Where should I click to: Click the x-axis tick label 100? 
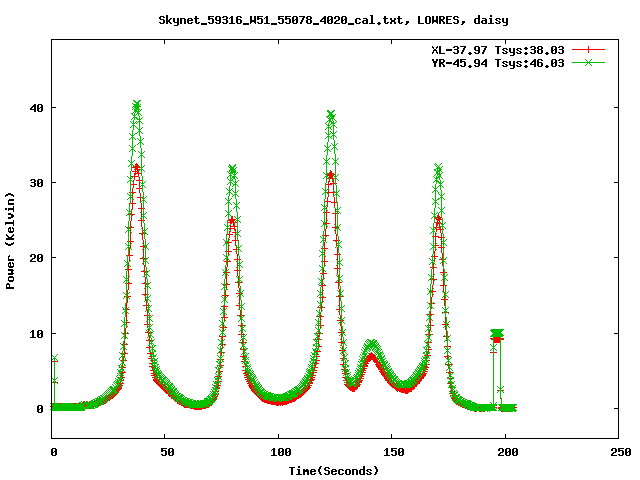tap(280, 452)
